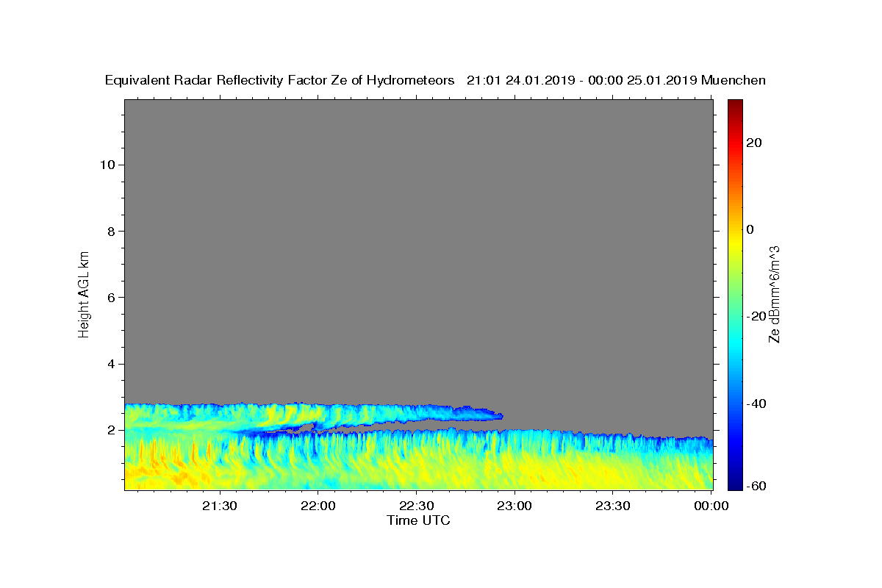
Task: Click the colorbar value 20 label
Action: click(755, 143)
